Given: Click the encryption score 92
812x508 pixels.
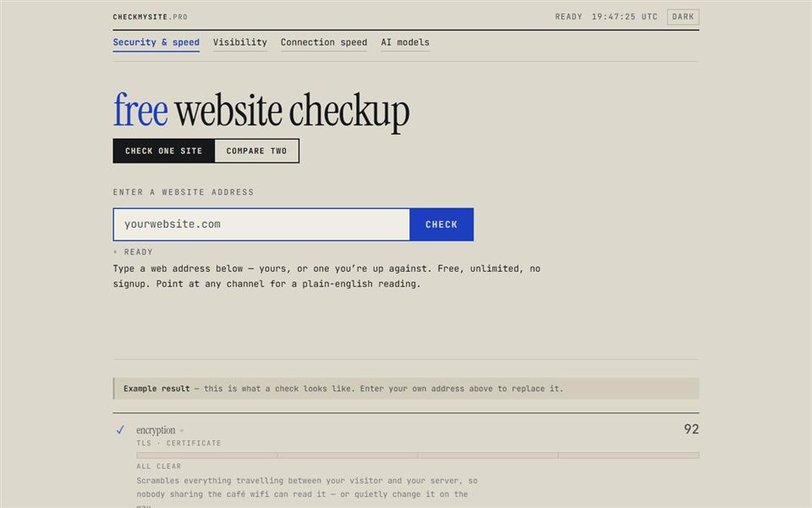Looking at the screenshot, I should tap(691, 429).
